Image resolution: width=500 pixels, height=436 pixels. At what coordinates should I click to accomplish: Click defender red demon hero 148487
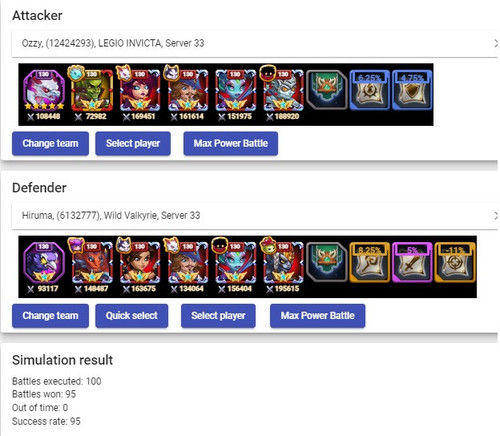pos(92,267)
